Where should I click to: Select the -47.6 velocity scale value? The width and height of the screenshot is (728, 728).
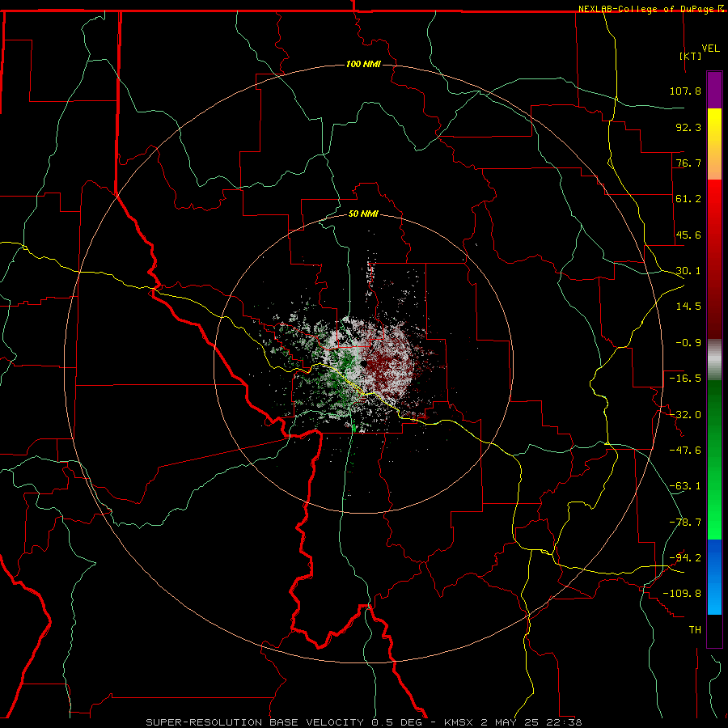point(685,451)
